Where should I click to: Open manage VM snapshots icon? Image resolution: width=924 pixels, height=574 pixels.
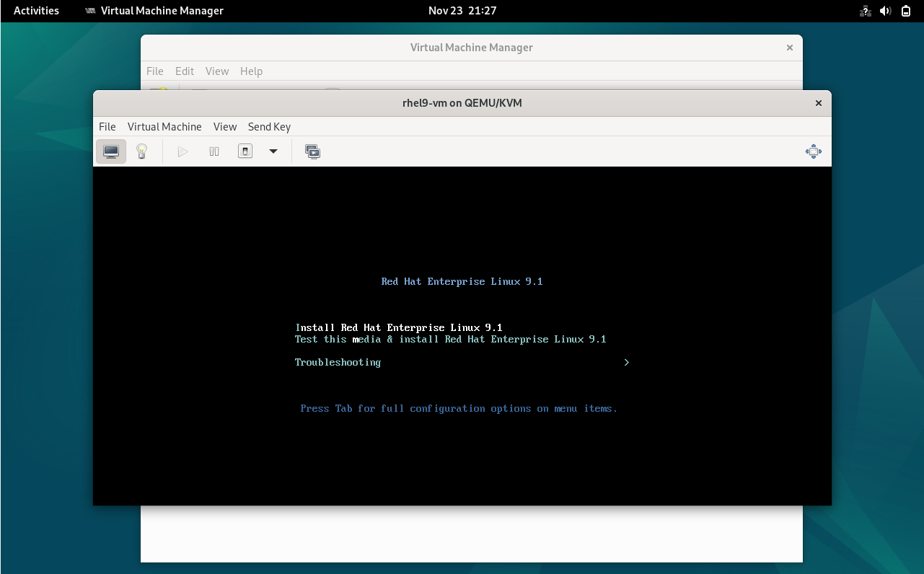(312, 151)
